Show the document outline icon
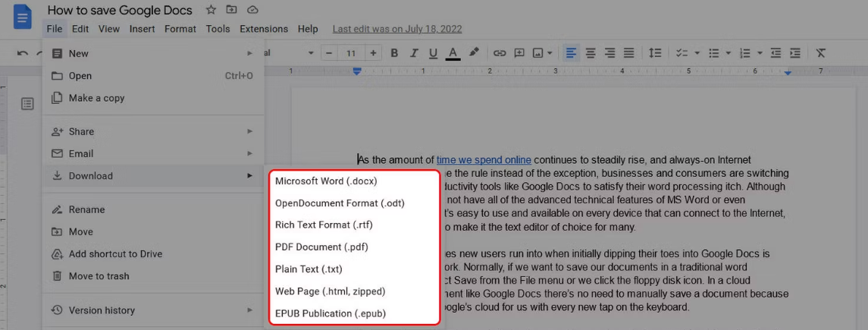Image resolution: width=868 pixels, height=330 pixels. pyautogui.click(x=27, y=103)
